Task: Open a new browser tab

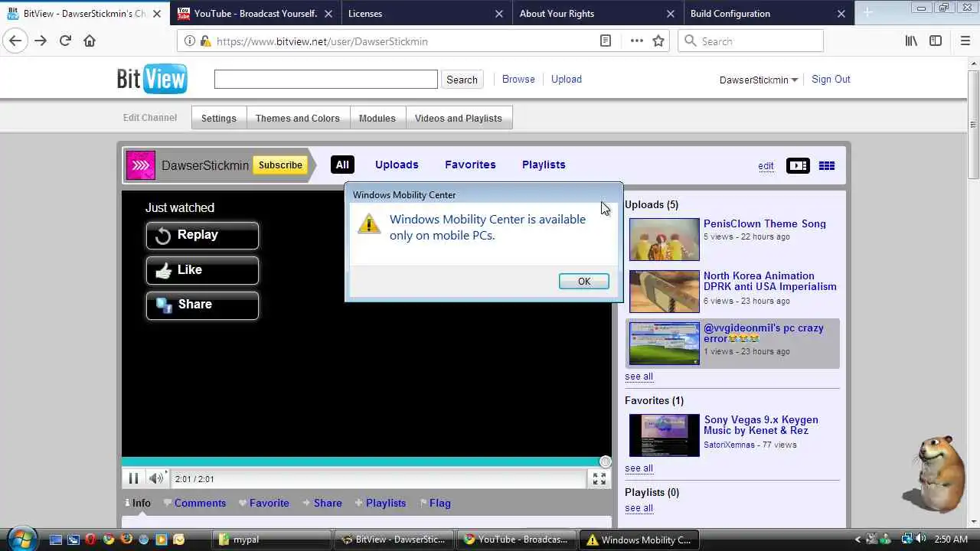Action: coord(867,13)
